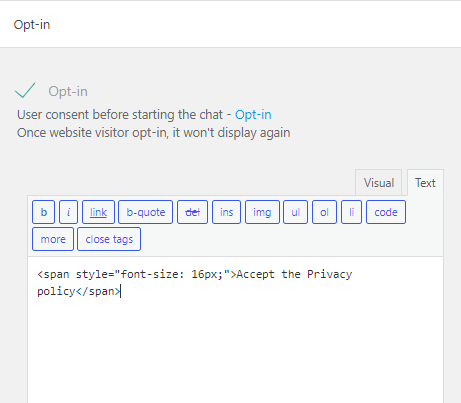Wrap text with the code button
The width and height of the screenshot is (461, 403).
click(386, 212)
